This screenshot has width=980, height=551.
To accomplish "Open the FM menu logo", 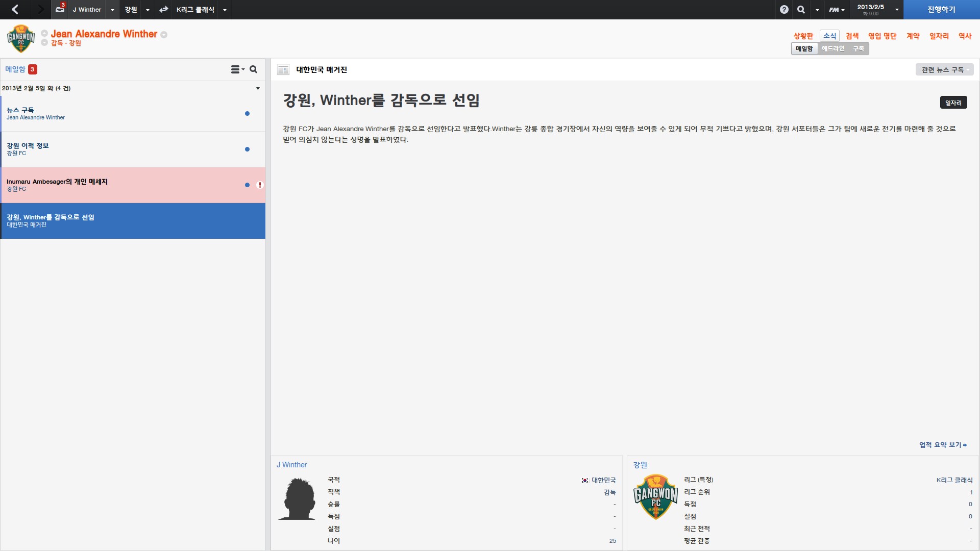I will tap(837, 10).
